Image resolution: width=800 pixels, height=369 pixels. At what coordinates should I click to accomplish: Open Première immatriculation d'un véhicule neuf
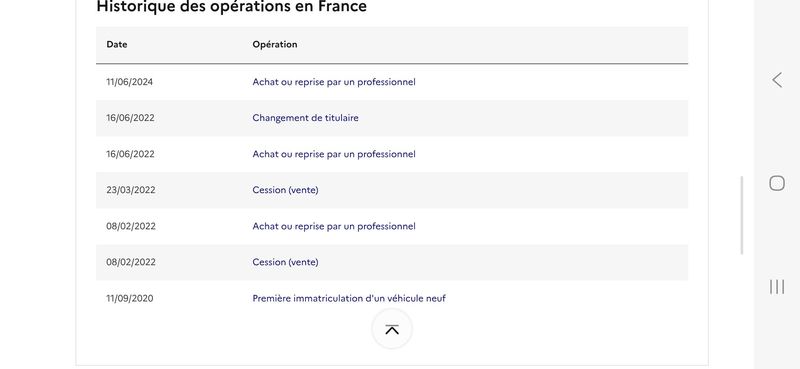[349, 298]
